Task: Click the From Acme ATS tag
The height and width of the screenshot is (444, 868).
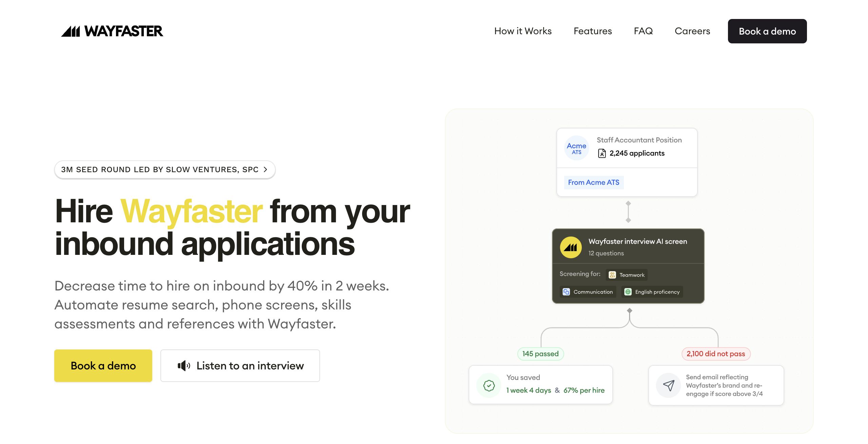Action: (594, 182)
